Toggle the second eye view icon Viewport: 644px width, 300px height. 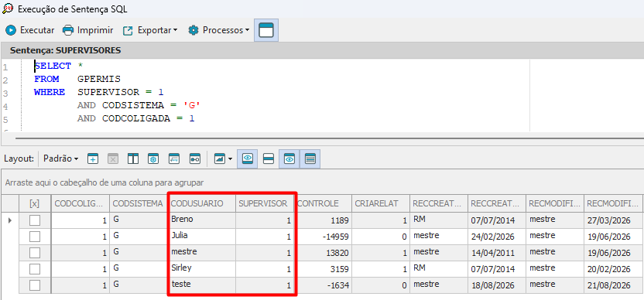[289, 159]
